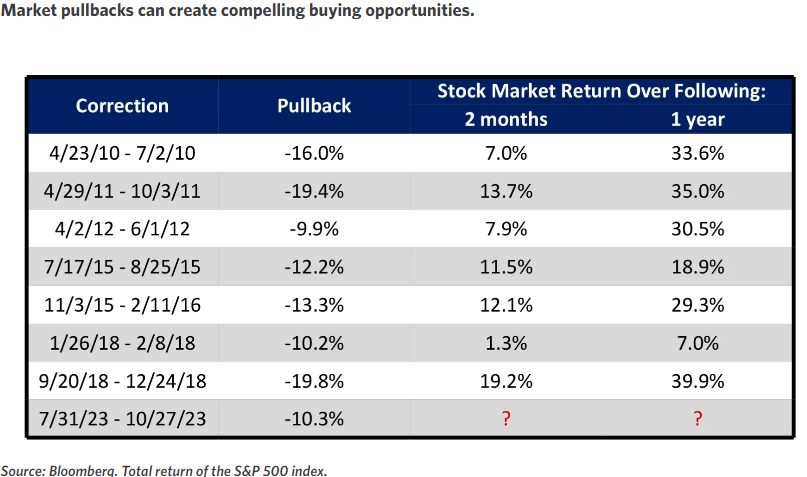Click the 11.5% two-month return cell

point(506,267)
